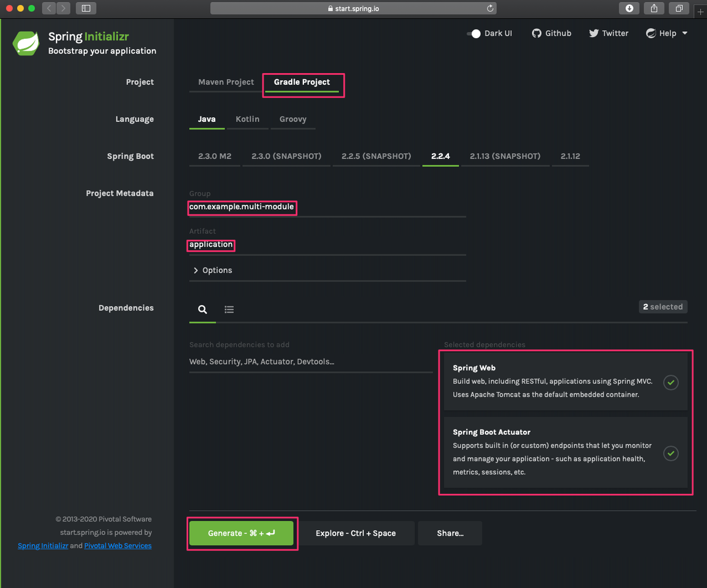Click Safari forward arrow button
The image size is (707, 588).
tap(63, 8)
